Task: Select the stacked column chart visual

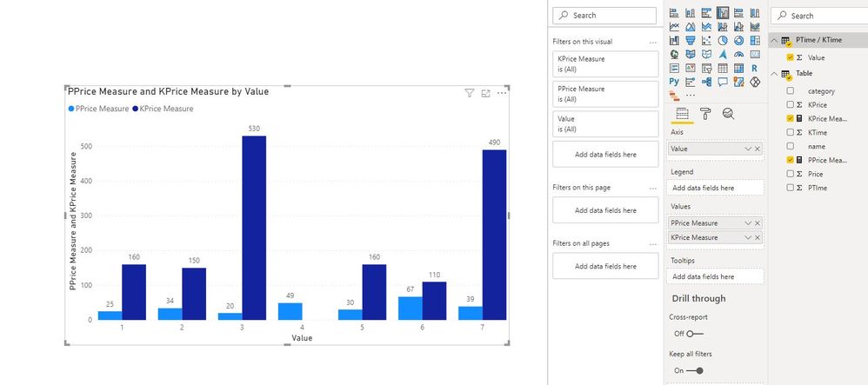Action: [691, 13]
